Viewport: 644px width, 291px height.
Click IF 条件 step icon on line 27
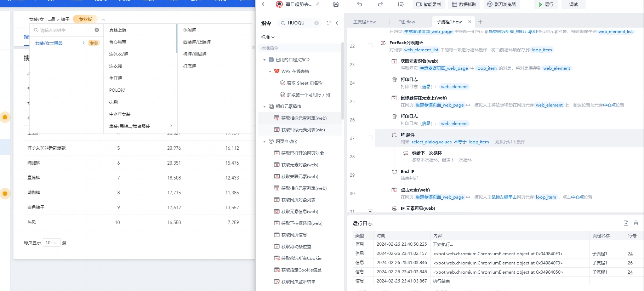point(394,135)
